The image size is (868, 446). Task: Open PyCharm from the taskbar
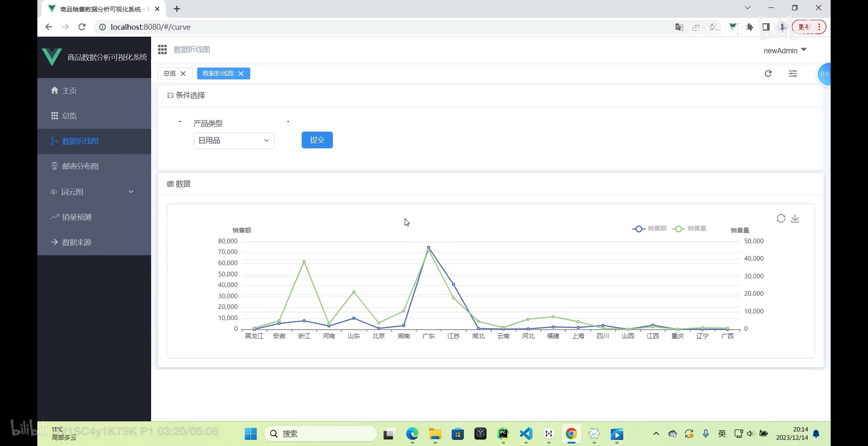coord(503,434)
